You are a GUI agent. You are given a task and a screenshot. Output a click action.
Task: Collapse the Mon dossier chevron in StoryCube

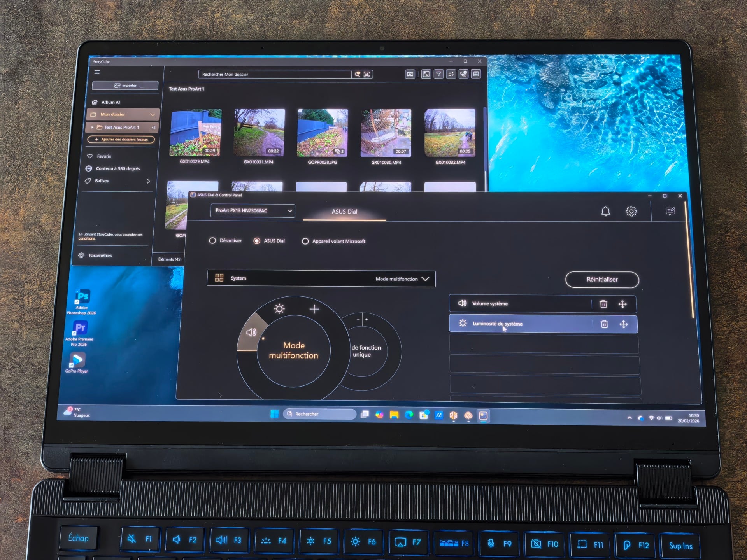coord(153,115)
